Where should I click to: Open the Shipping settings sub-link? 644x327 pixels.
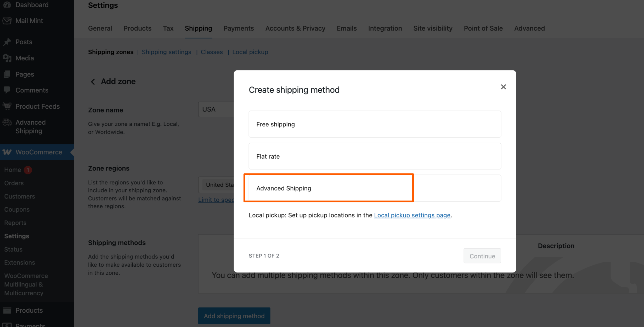point(166,52)
